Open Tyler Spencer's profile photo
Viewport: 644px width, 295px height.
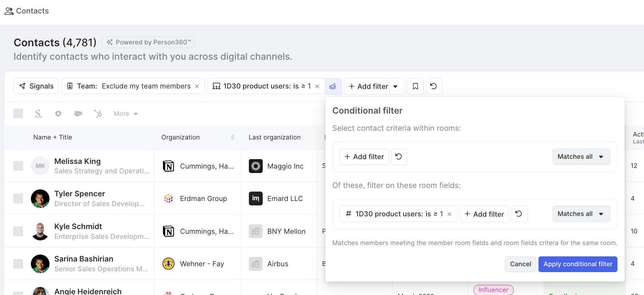40,198
